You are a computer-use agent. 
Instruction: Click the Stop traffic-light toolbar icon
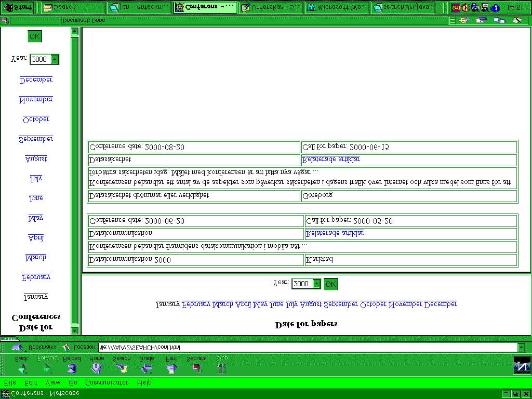tap(221, 368)
